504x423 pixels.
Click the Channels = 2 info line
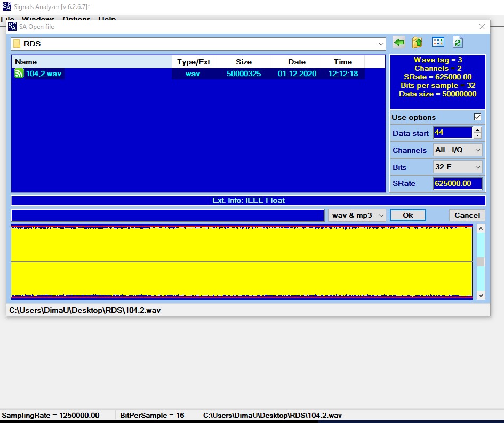(438, 68)
